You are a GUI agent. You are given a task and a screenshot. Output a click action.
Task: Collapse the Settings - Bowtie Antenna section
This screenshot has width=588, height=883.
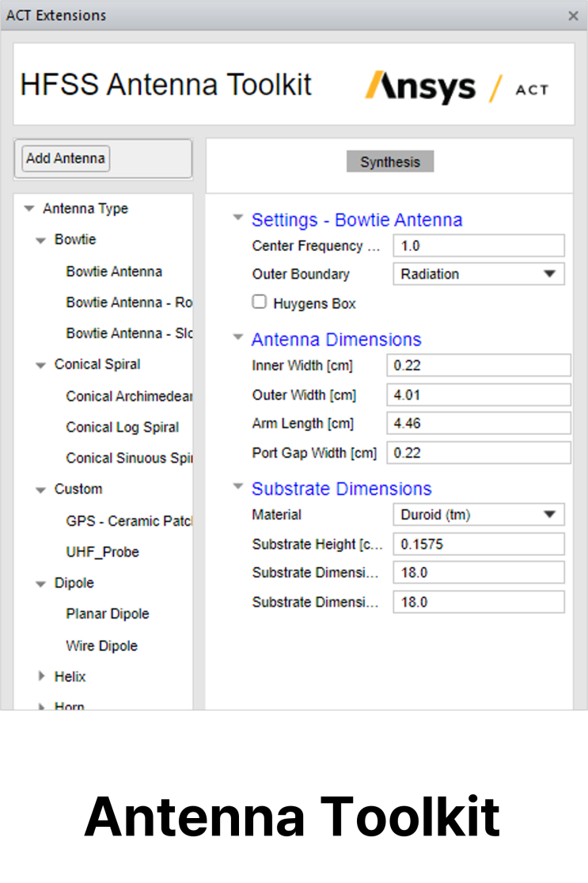[x=238, y=217]
